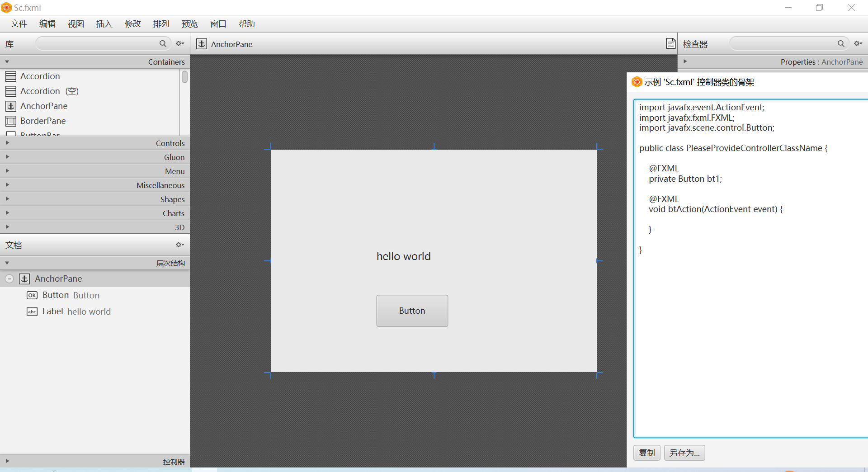The width and height of the screenshot is (868, 472).
Task: Click the FXML text view icon beside AnchorPane breadcrumb
Action: [x=671, y=43]
